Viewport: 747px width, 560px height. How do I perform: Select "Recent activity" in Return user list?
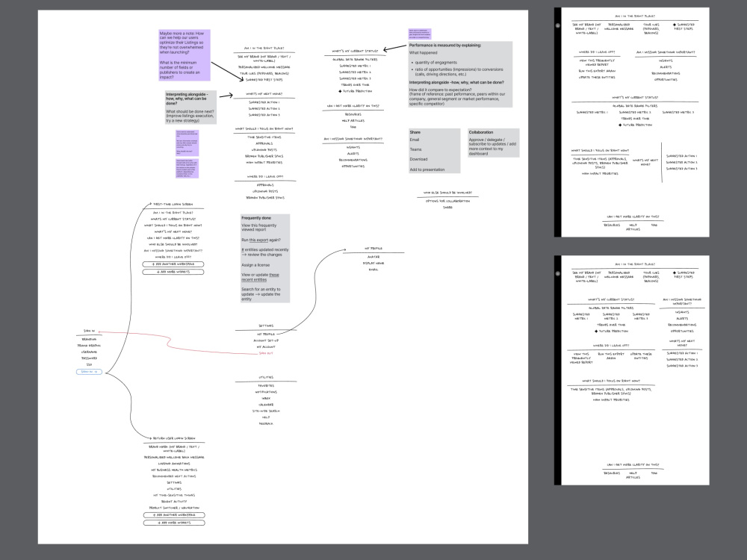(x=174, y=502)
